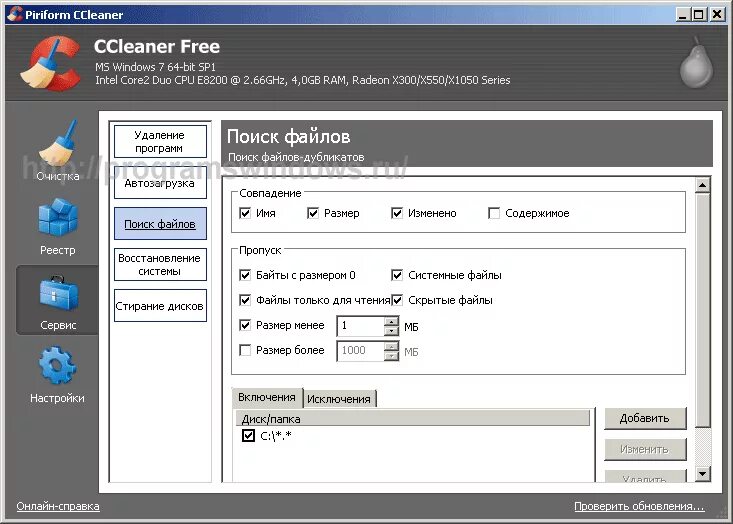The width and height of the screenshot is (733, 524).
Task: Open Настройки gear section
Action: (57, 374)
